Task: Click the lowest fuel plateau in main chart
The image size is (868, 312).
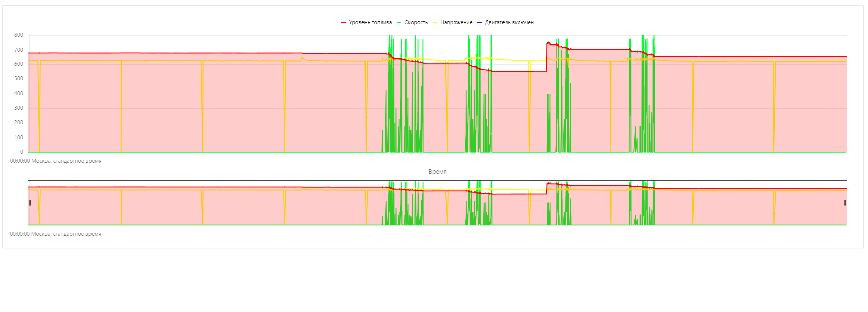Action: (518, 71)
